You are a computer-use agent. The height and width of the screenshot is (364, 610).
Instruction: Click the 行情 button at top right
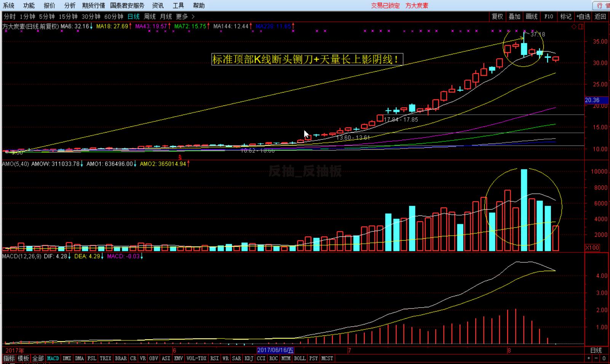602,5
